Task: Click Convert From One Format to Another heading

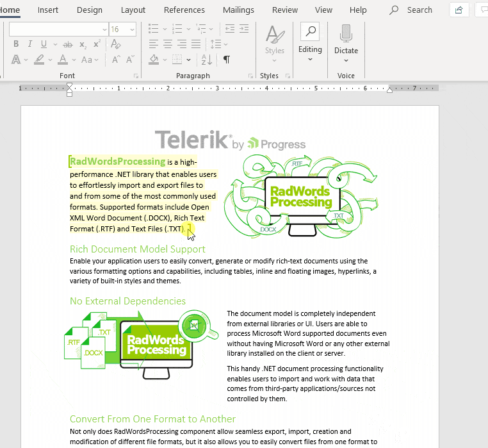Action: pos(152,419)
